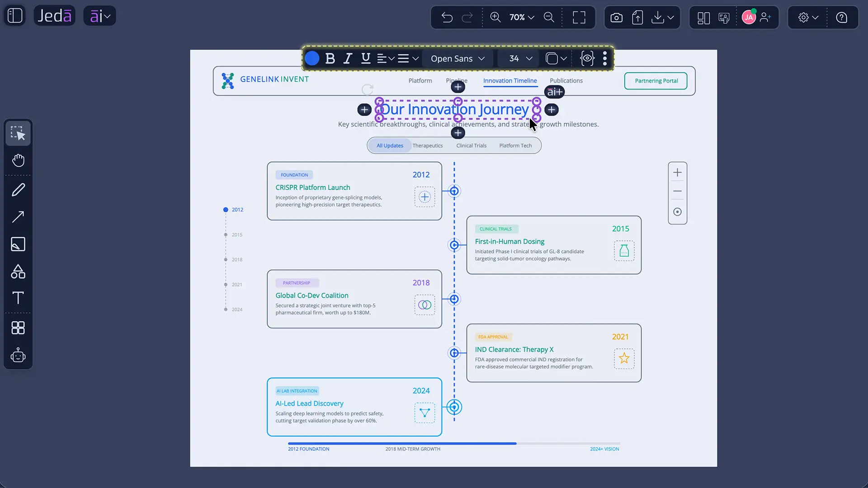The image size is (868, 488).
Task: Open the help question mark
Action: click(841, 18)
